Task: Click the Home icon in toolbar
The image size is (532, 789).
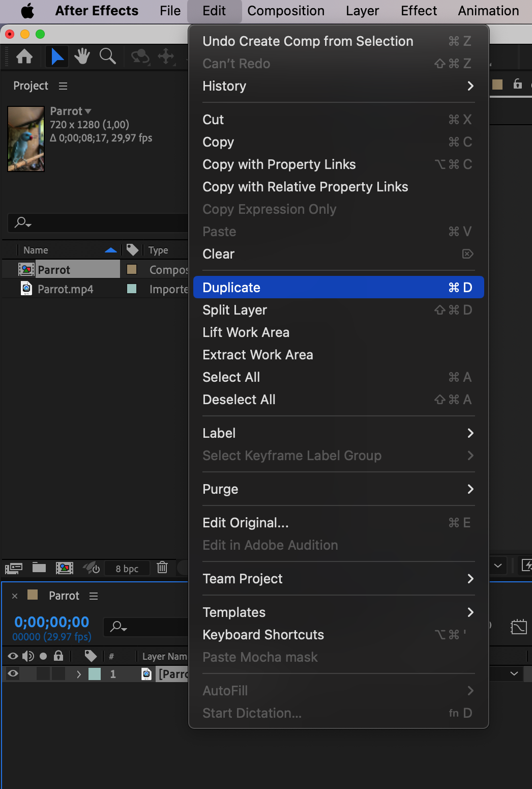Action: tap(24, 57)
